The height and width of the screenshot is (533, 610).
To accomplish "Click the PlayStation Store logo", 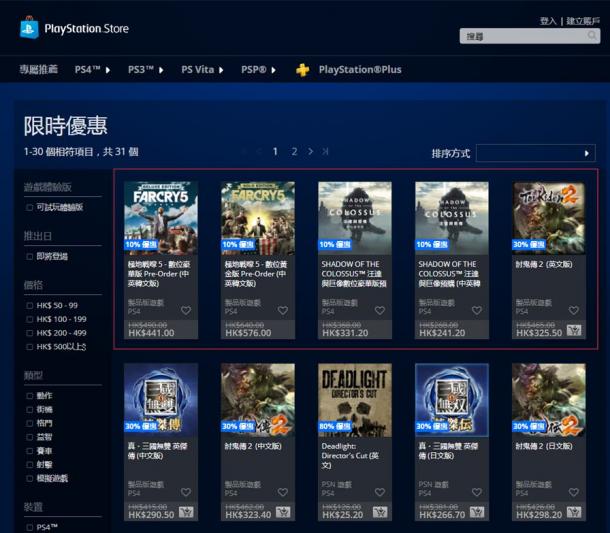I will click(74, 28).
